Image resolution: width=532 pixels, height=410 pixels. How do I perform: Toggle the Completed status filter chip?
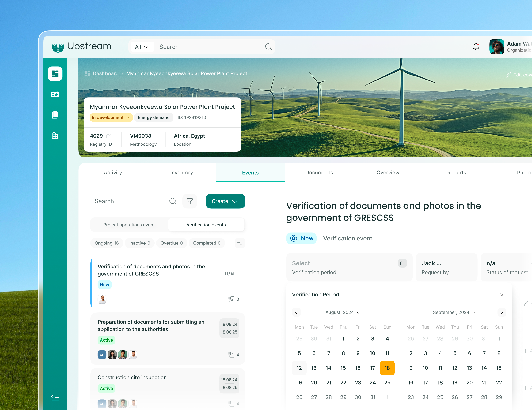tap(207, 243)
